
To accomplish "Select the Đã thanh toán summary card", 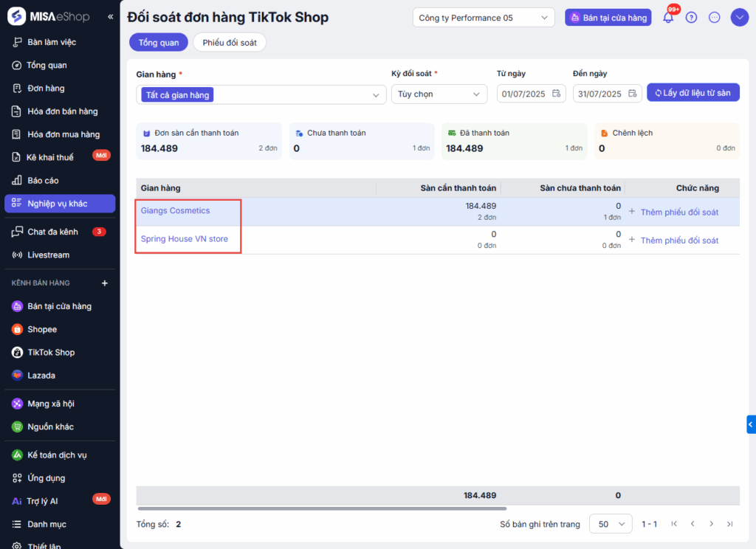I will (515, 141).
